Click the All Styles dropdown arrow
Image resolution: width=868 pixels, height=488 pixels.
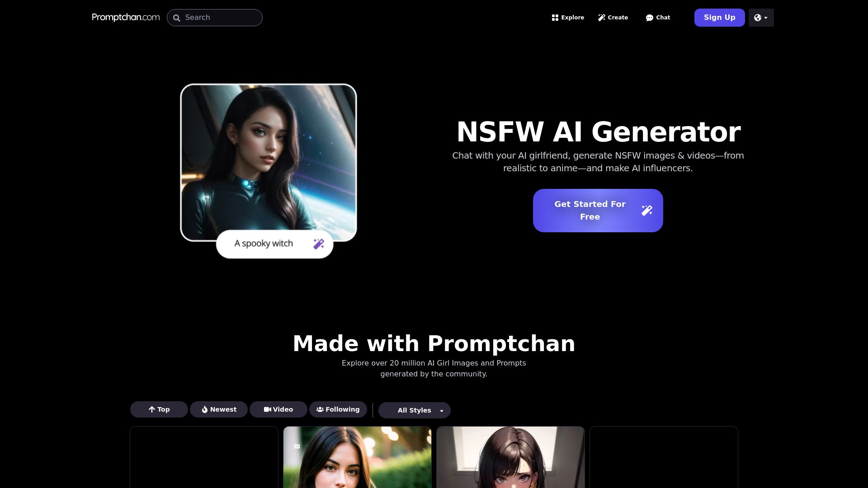point(442,411)
